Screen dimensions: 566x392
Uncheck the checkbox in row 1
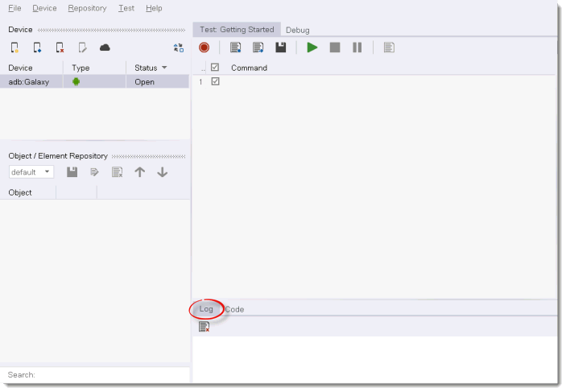[215, 82]
